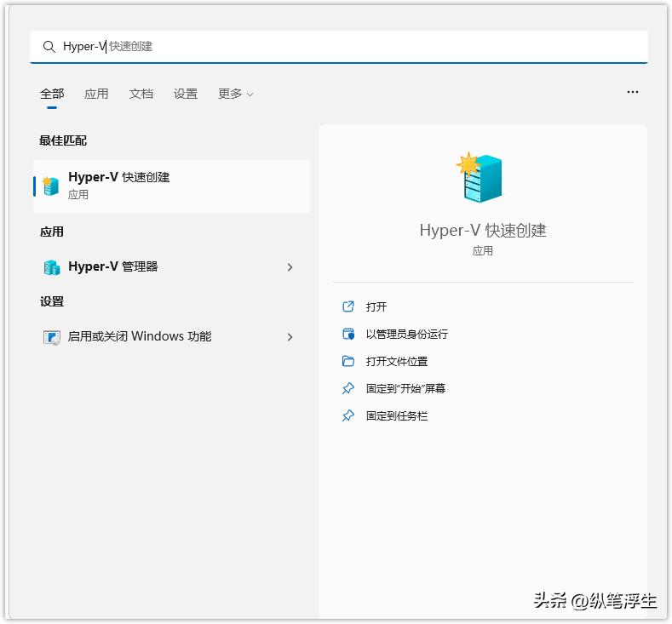Select 启用或关闭 Windows 功能 result
672x624 pixels.
pos(171,336)
